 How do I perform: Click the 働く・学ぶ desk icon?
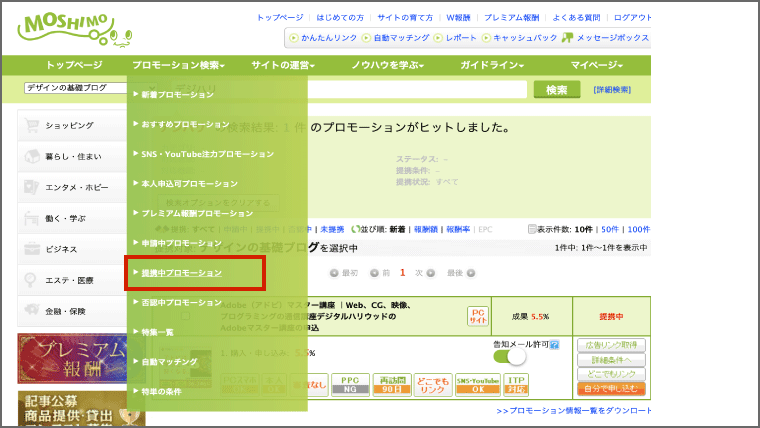(32, 218)
